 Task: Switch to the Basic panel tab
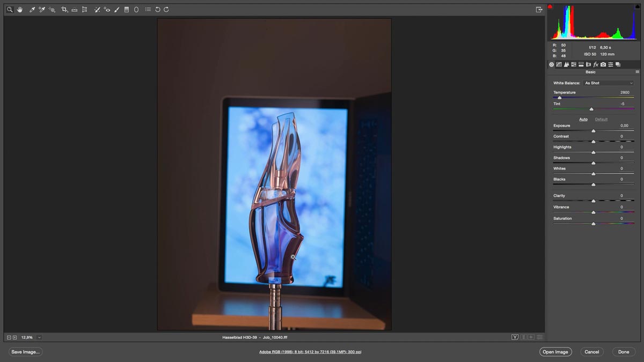pyautogui.click(x=552, y=64)
